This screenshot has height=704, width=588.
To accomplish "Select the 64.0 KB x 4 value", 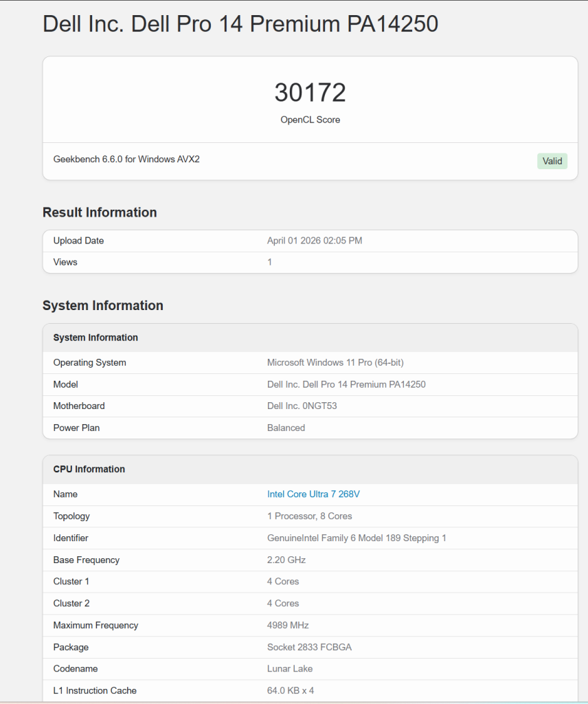I will click(290, 690).
